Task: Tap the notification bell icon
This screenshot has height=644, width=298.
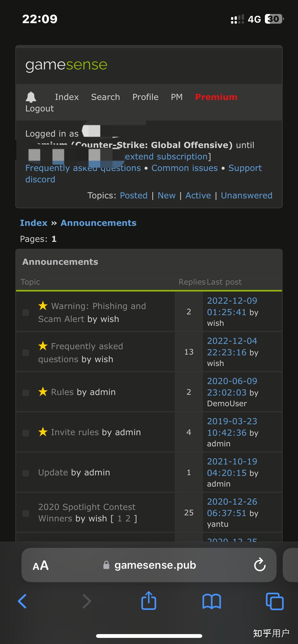Action: (x=31, y=97)
